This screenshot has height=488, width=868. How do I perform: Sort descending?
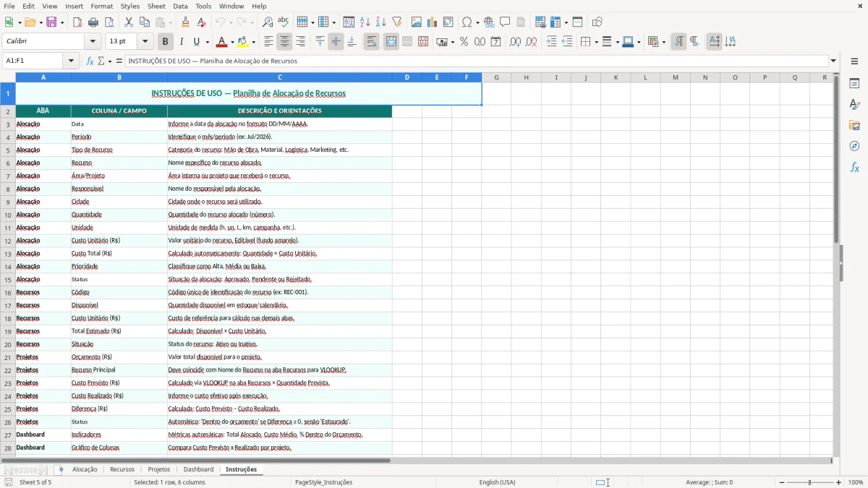pyautogui.click(x=381, y=22)
